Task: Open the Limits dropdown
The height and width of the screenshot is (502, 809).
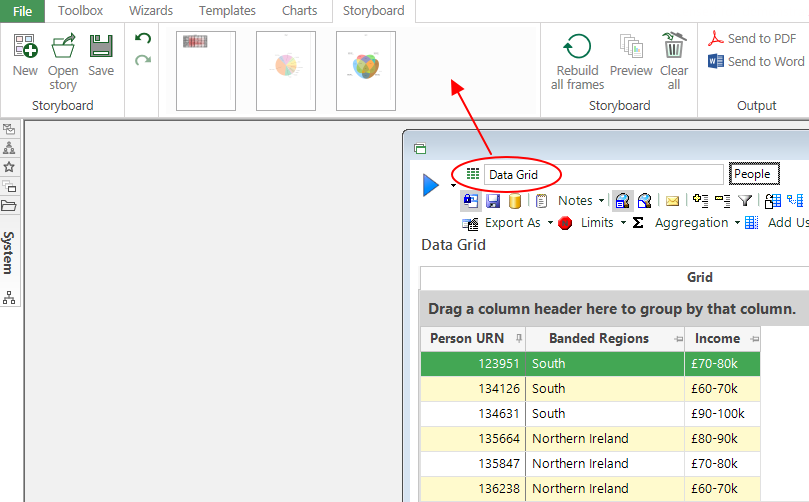Action: click(x=623, y=223)
